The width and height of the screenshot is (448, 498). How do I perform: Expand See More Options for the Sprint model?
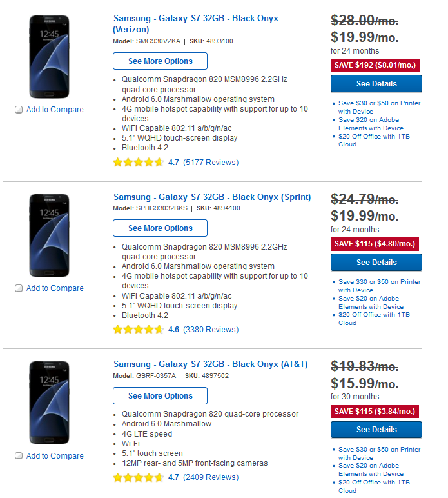[x=161, y=228]
